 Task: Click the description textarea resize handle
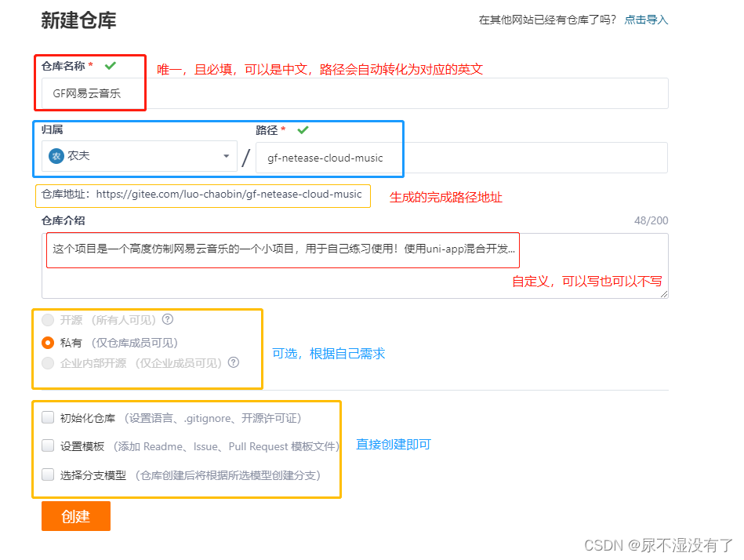pos(664,294)
